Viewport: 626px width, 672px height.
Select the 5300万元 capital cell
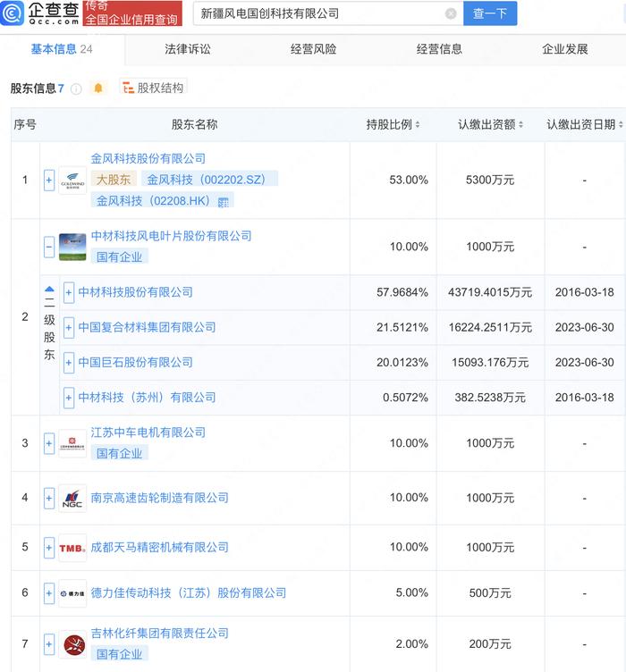coord(490,181)
